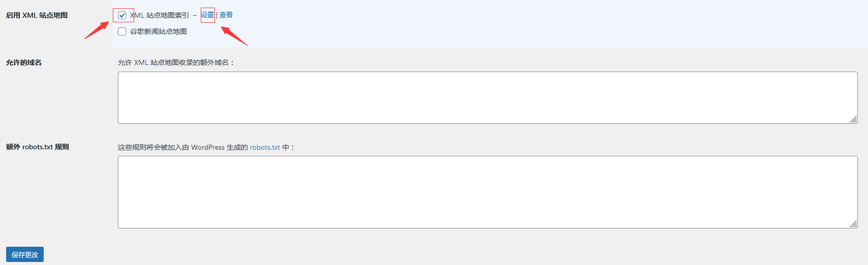Uncheck the XML 站点地图索引 checkbox

(122, 15)
